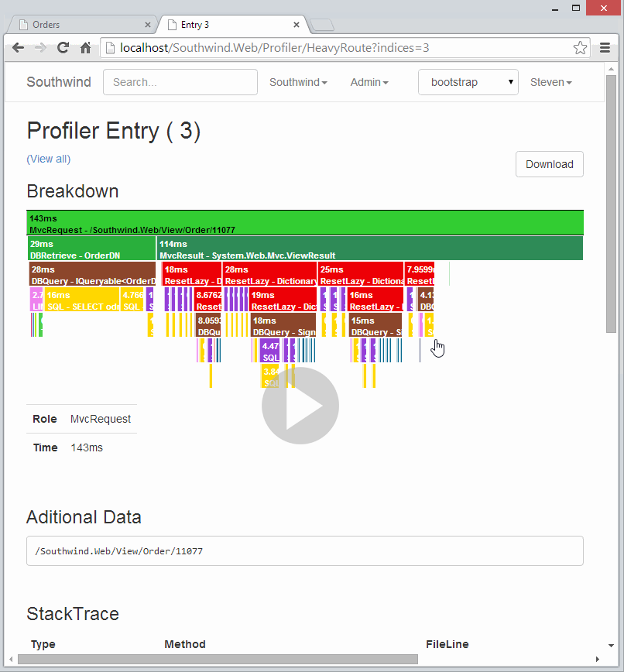Select the MvcResult 114ms bar
624x672 pixels.
(370, 249)
